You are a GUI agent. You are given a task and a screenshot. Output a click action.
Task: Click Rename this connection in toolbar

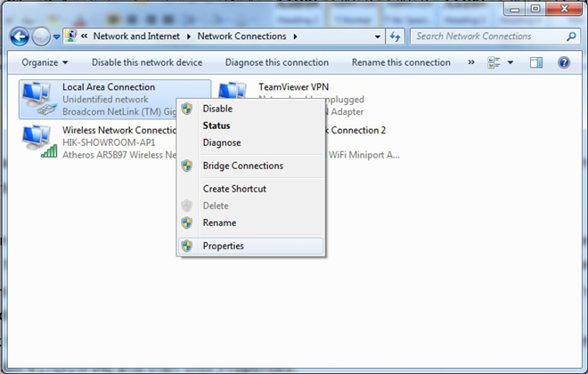[401, 62]
